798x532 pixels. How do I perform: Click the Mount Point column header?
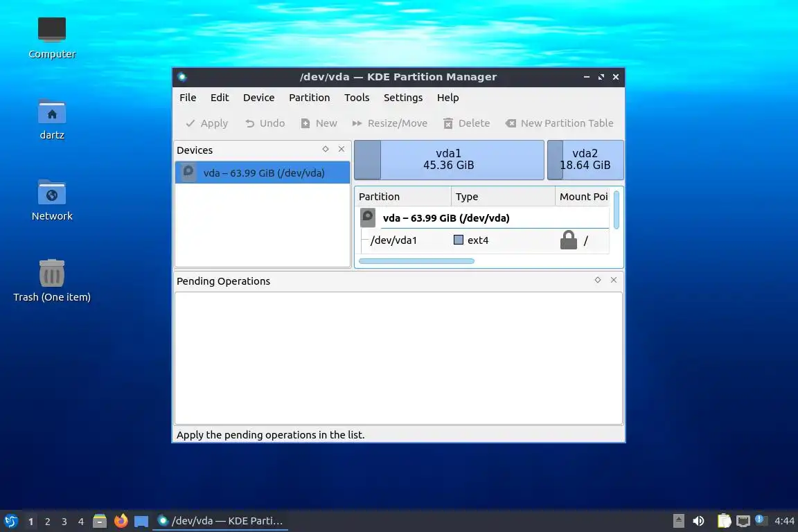[x=583, y=197]
